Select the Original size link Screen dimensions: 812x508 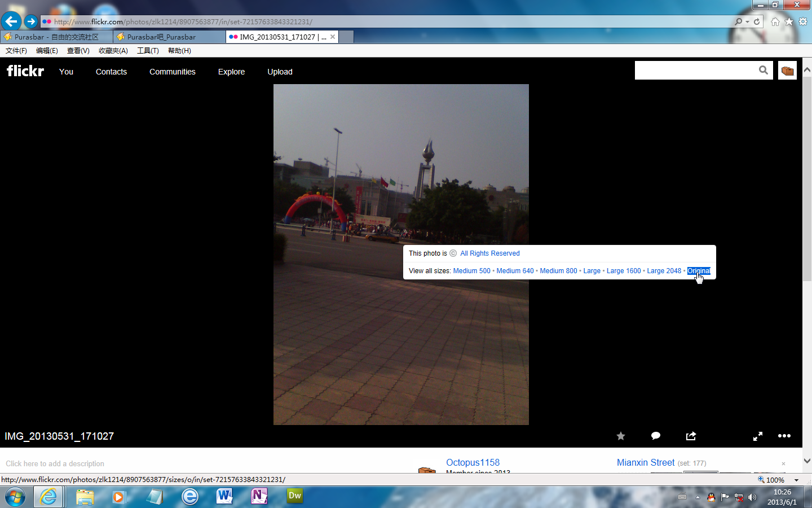click(699, 271)
